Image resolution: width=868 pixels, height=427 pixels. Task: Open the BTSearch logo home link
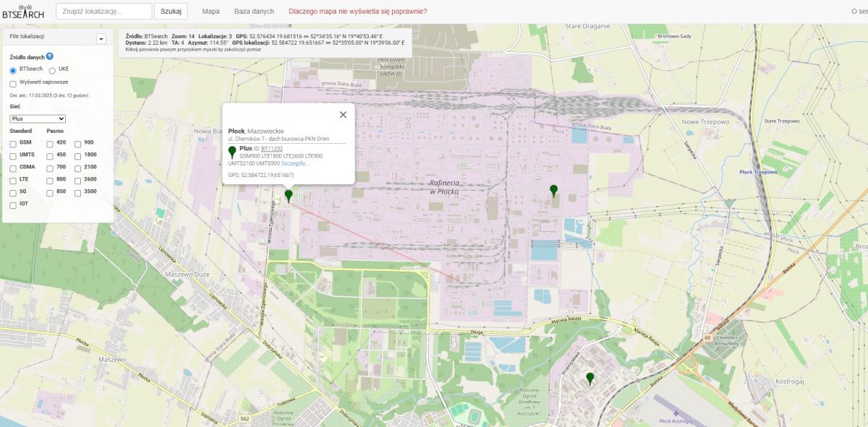point(22,12)
